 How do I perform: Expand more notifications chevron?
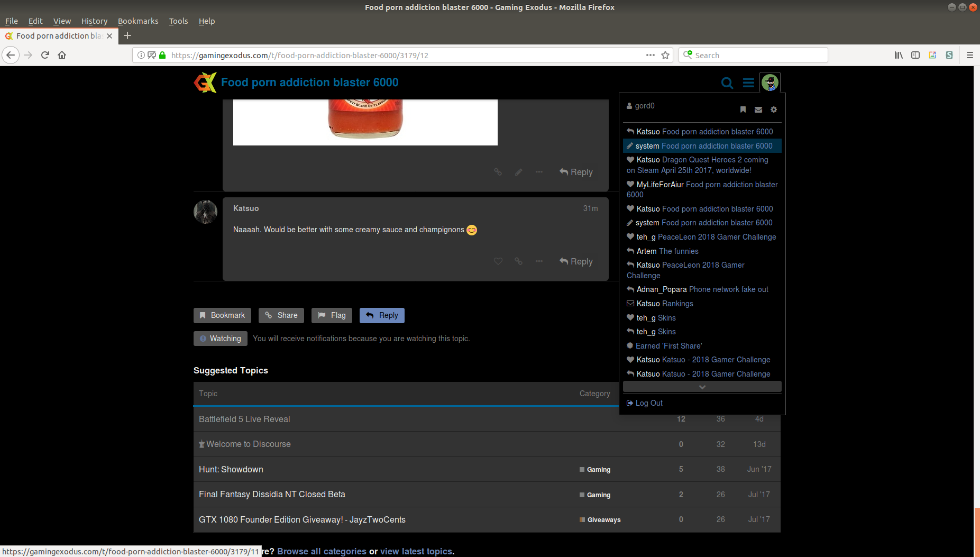(702, 387)
